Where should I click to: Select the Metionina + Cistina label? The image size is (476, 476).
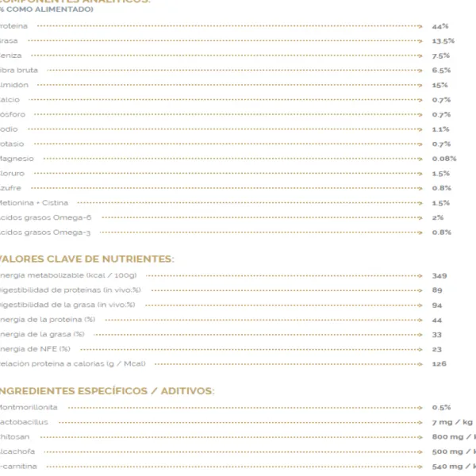point(33,202)
